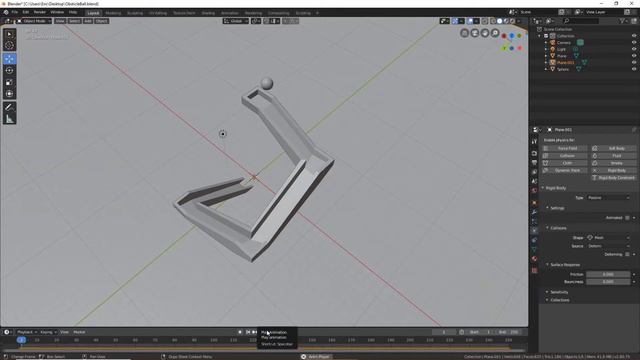Toggle the timeline auto keying record button
Image resolution: width=640 pixels, height=360 pixels.
[240, 332]
